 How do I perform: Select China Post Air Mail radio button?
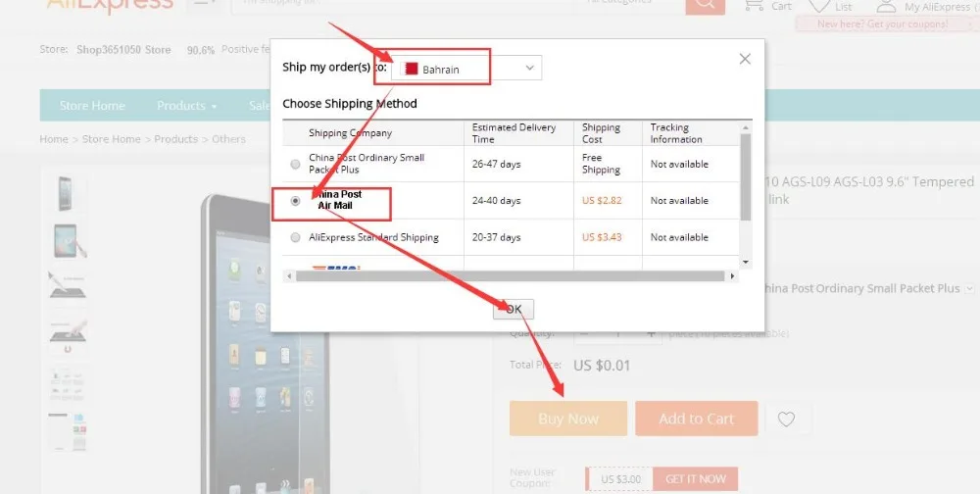click(296, 201)
